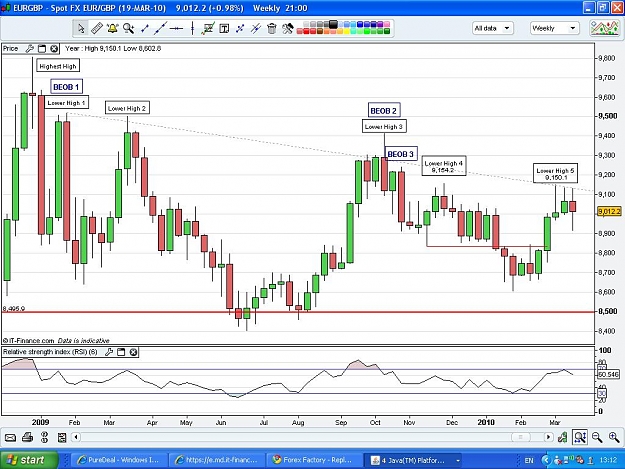The width and height of the screenshot is (625, 469).
Task: Maximize the RSI panel window icon
Action: click(121, 352)
